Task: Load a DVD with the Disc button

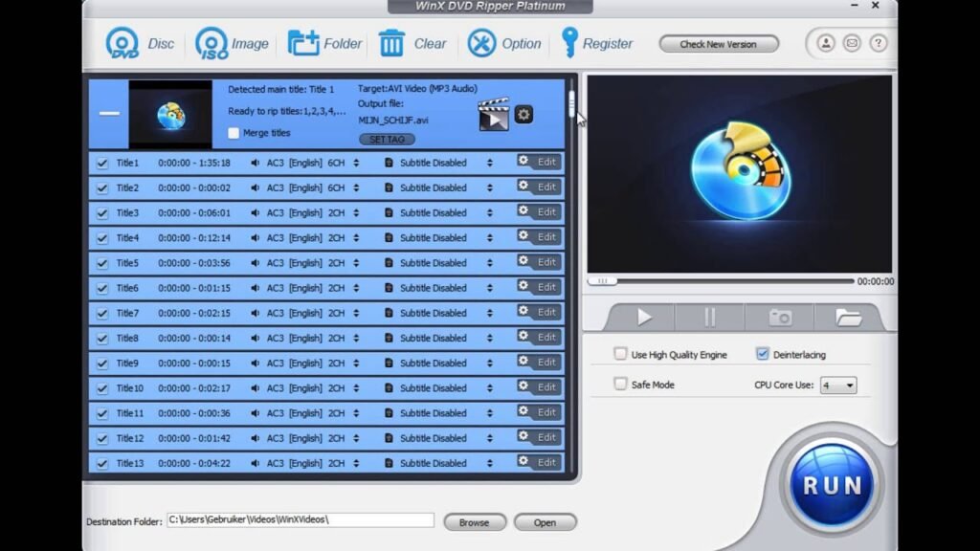Action: point(140,44)
